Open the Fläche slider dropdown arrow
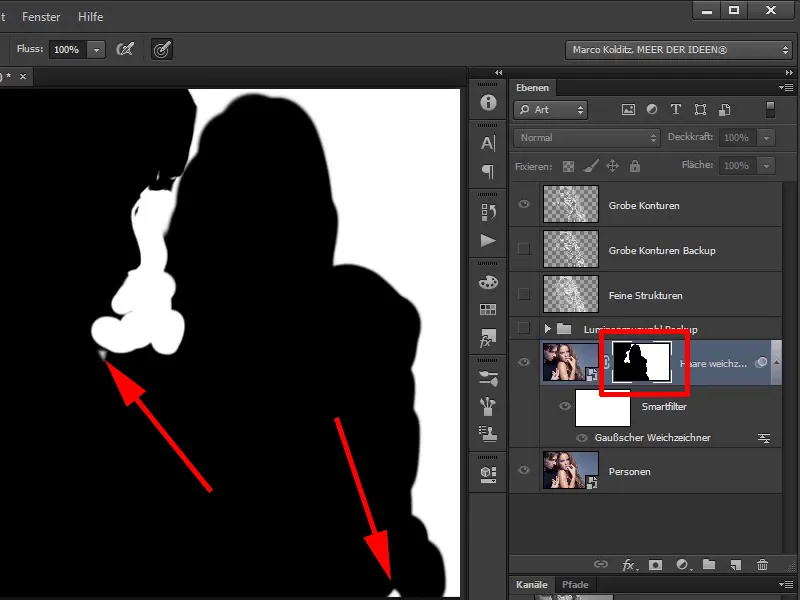Viewport: 800px width, 600px height. (x=766, y=166)
